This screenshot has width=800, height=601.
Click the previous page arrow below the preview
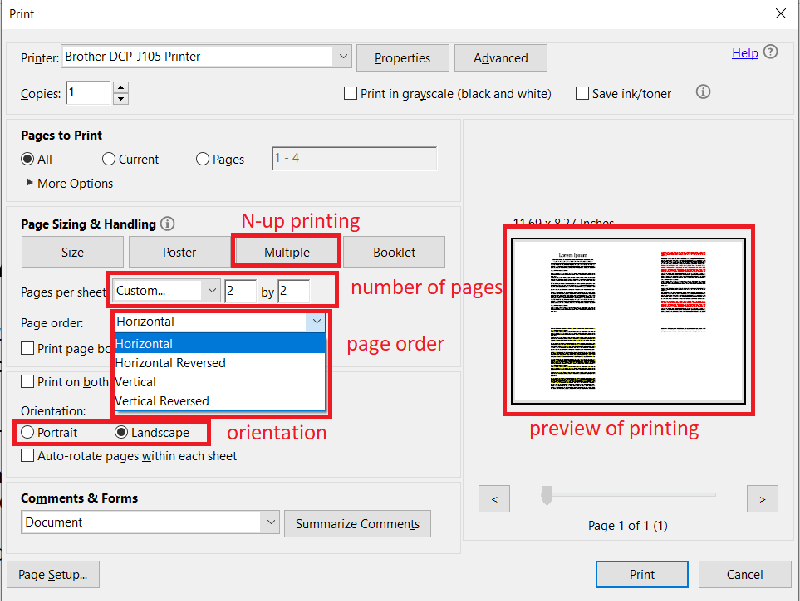(x=494, y=498)
